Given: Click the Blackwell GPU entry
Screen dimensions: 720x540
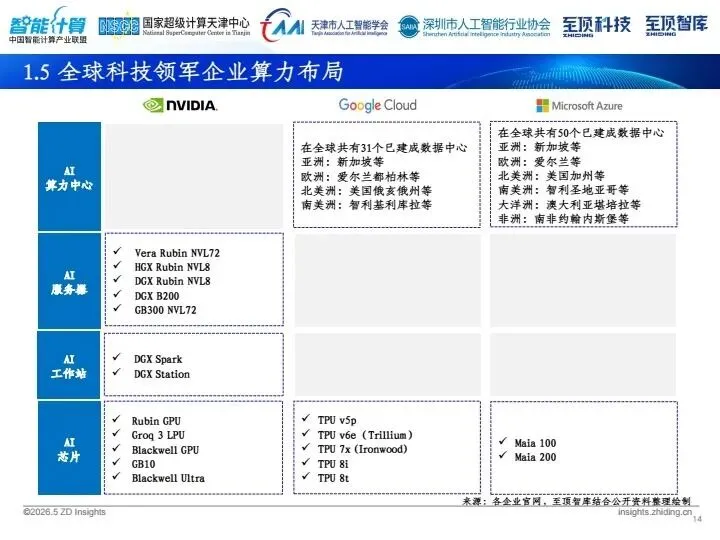Looking at the screenshot, I should click(x=165, y=450).
